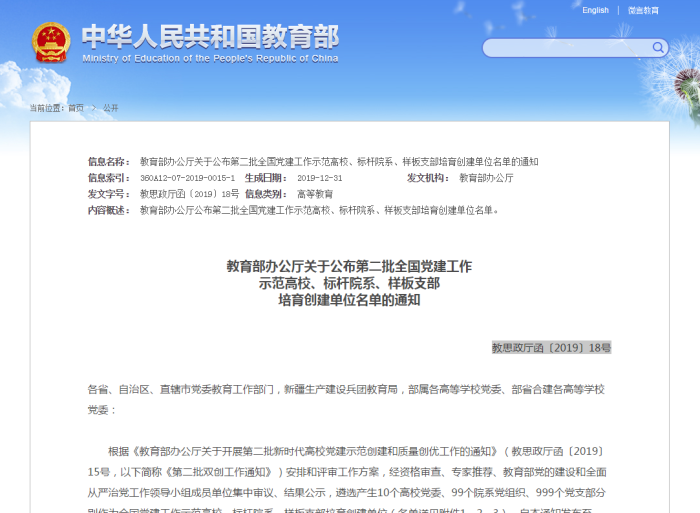Image resolution: width=700 pixels, height=513 pixels.
Task: Click the 发文机构 label
Action: tap(428, 178)
